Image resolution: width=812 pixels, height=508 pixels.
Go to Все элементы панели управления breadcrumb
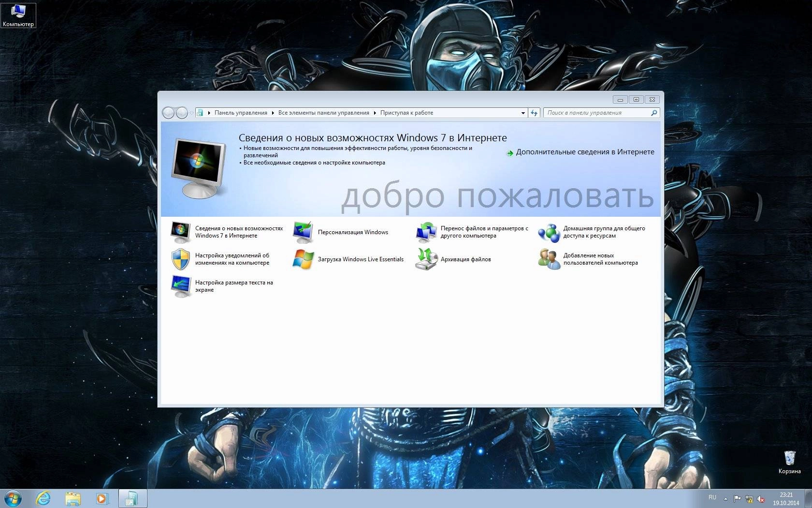323,113
